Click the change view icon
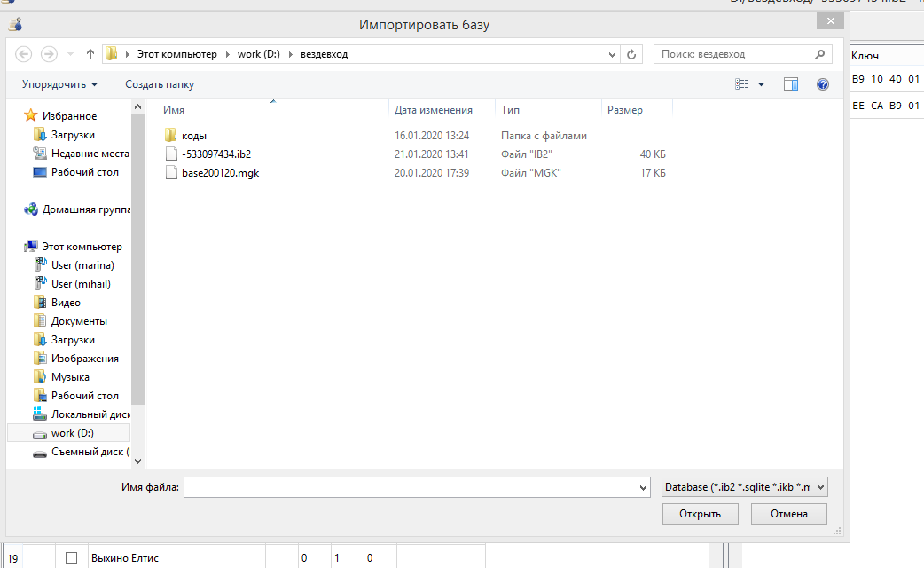924x568 pixels. point(743,84)
